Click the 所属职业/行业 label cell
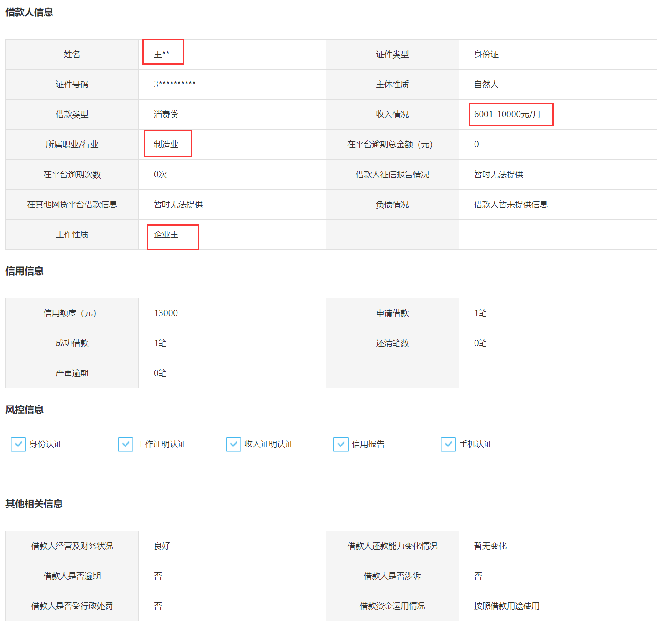The image size is (672, 632). point(72,145)
